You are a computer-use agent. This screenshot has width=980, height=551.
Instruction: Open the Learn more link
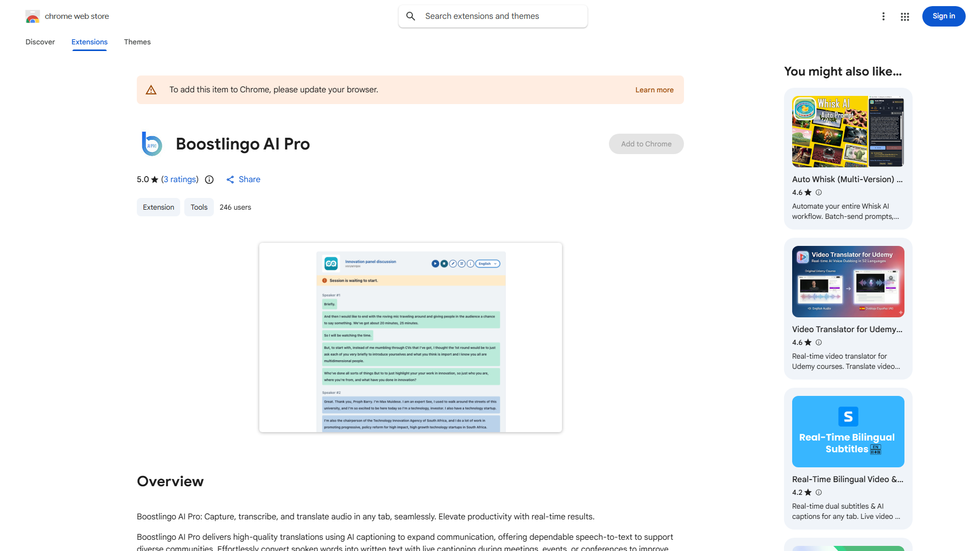point(654,89)
